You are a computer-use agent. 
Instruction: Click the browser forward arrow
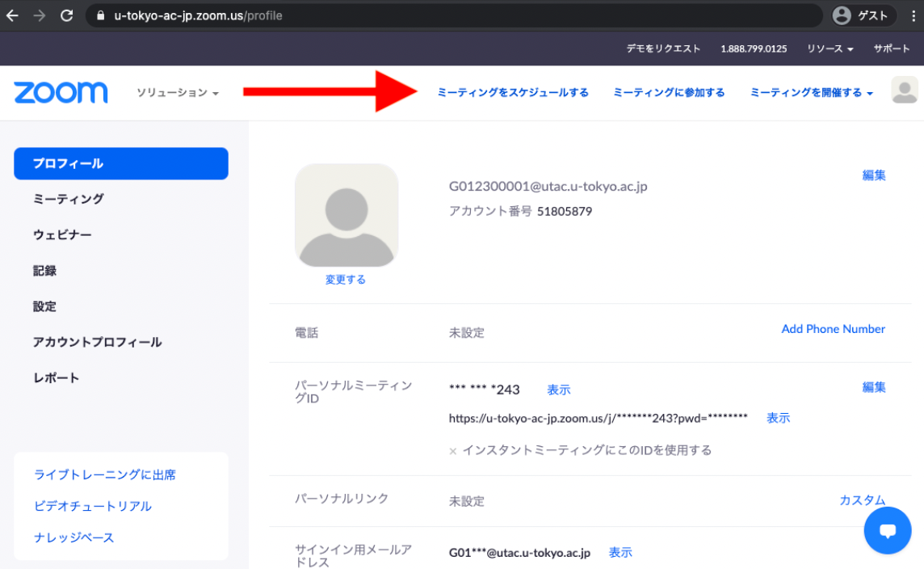tap(40, 16)
